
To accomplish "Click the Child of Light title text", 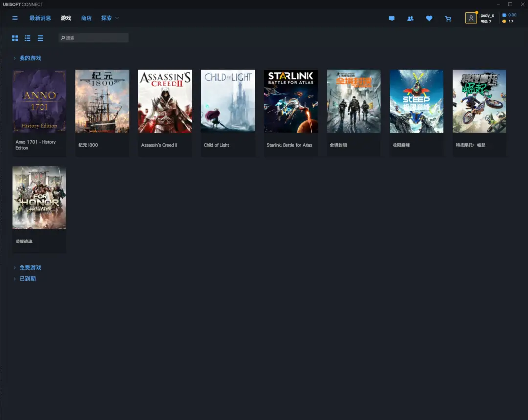I will click(x=217, y=145).
